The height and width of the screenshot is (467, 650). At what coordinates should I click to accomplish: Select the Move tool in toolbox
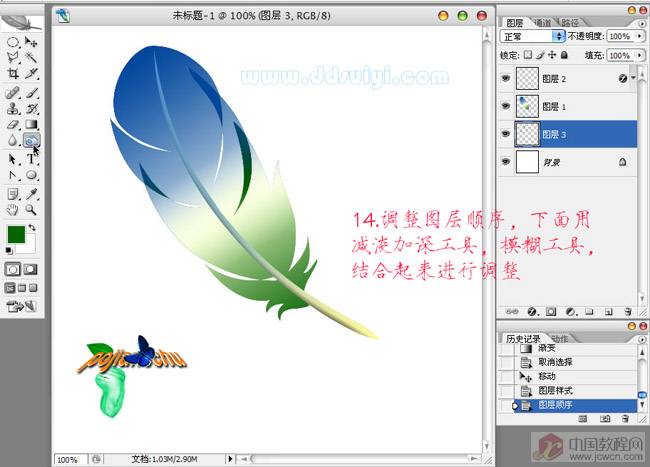[31, 42]
